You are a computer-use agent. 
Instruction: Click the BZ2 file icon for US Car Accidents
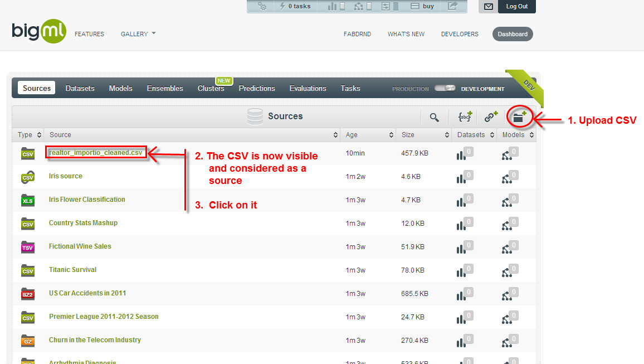27,294
